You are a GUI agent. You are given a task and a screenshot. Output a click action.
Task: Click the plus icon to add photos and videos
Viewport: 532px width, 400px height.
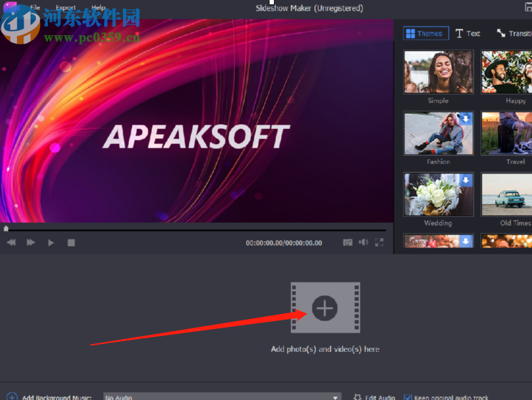point(325,308)
